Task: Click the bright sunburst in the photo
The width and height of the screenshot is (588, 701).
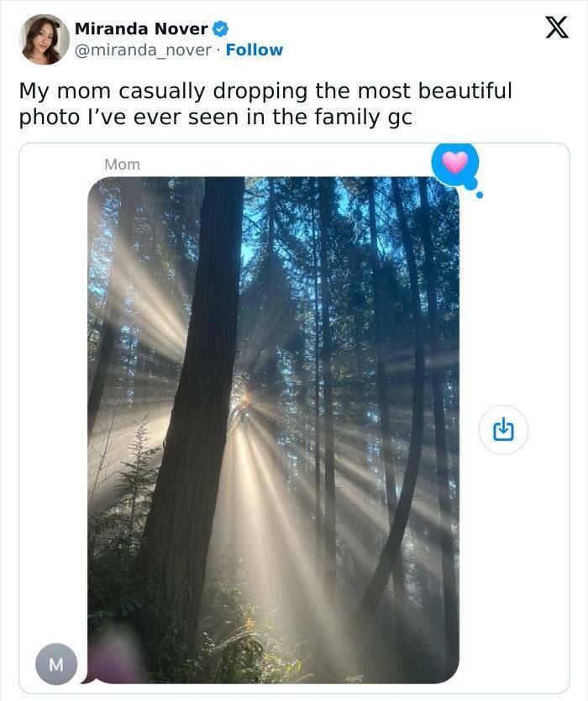Action: (242, 403)
